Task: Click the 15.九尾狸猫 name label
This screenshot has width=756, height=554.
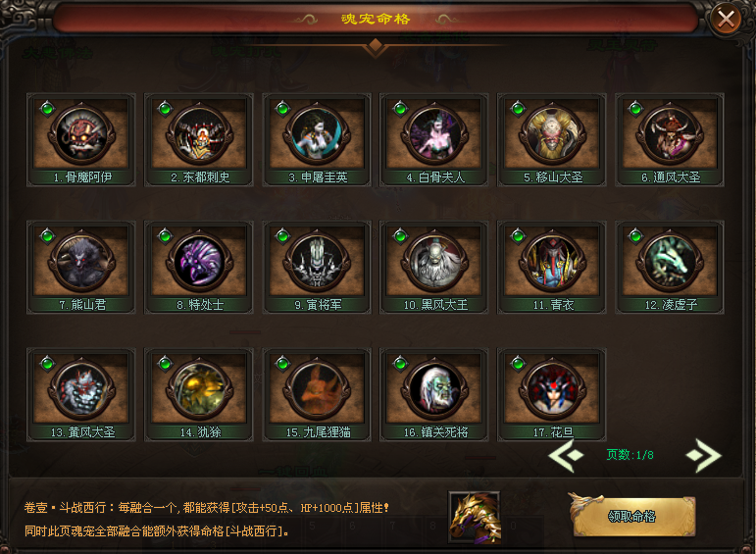Action: pyautogui.click(x=319, y=432)
